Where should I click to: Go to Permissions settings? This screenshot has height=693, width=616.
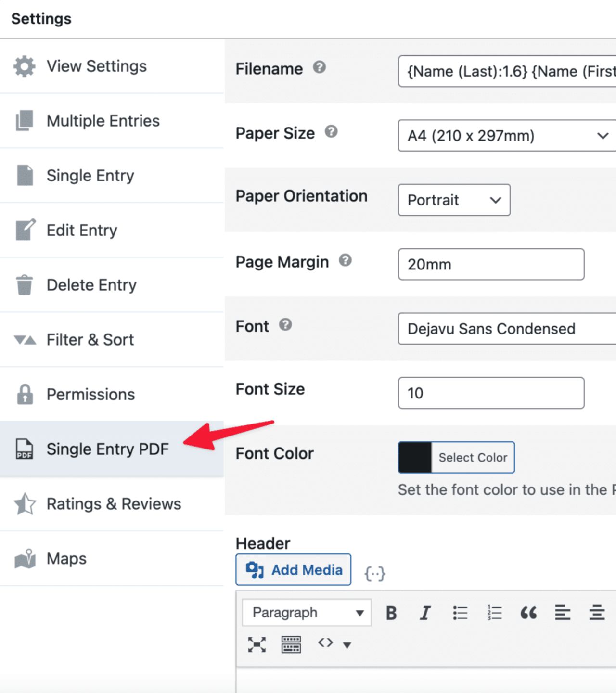[90, 394]
